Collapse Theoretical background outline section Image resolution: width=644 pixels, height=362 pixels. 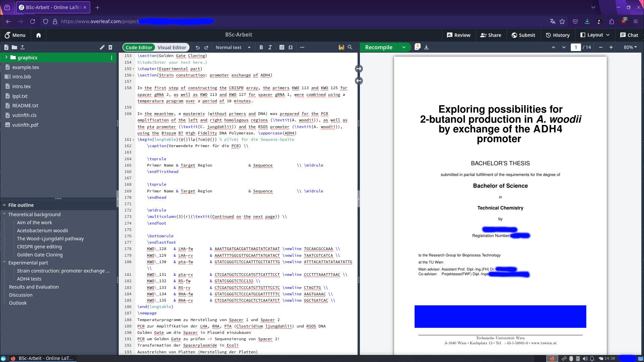(x=4, y=214)
